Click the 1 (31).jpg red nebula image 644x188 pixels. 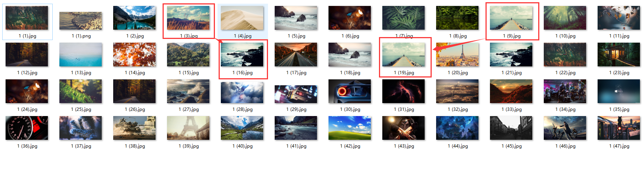coord(403,91)
